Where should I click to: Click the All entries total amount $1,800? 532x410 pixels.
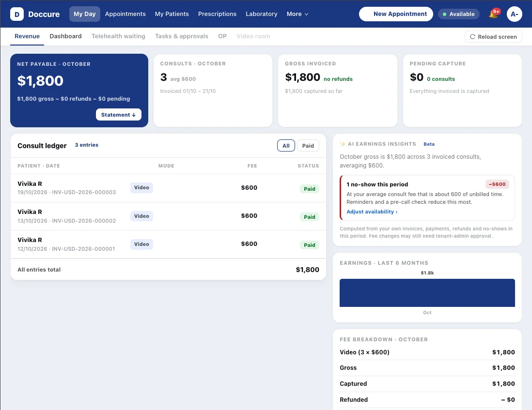(307, 270)
